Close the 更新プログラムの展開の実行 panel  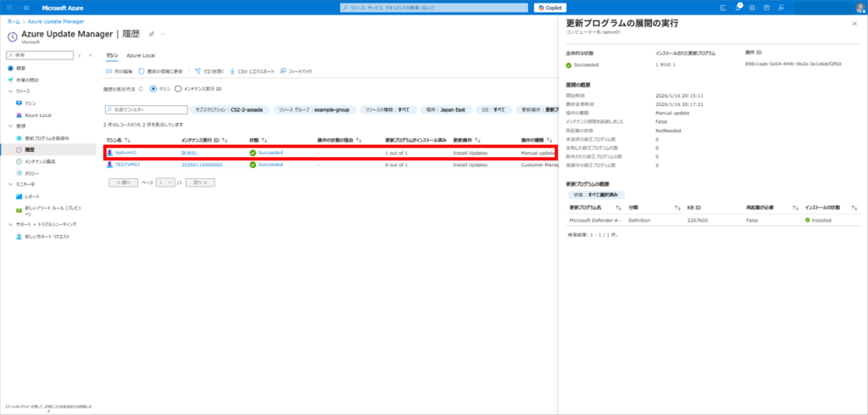[x=854, y=24]
